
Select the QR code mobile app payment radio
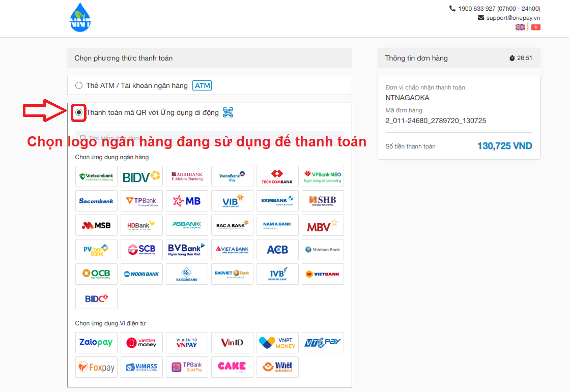pyautogui.click(x=79, y=112)
